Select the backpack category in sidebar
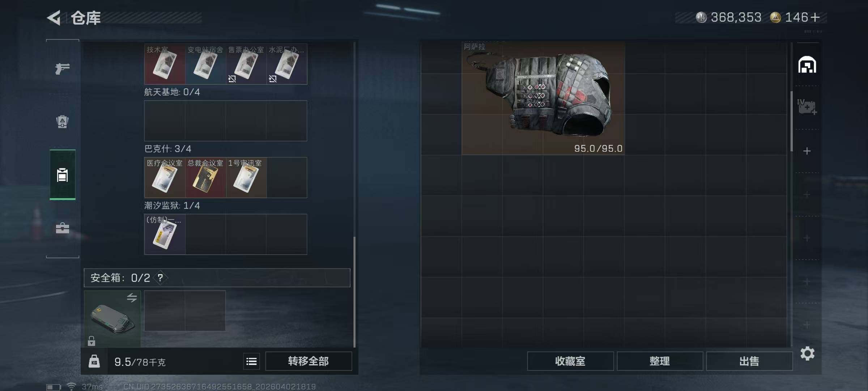Screen dimensions: 868x391 click(x=62, y=122)
